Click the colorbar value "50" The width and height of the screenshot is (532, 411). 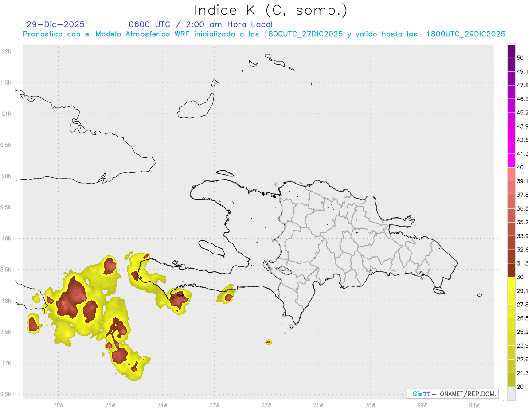[520, 58]
